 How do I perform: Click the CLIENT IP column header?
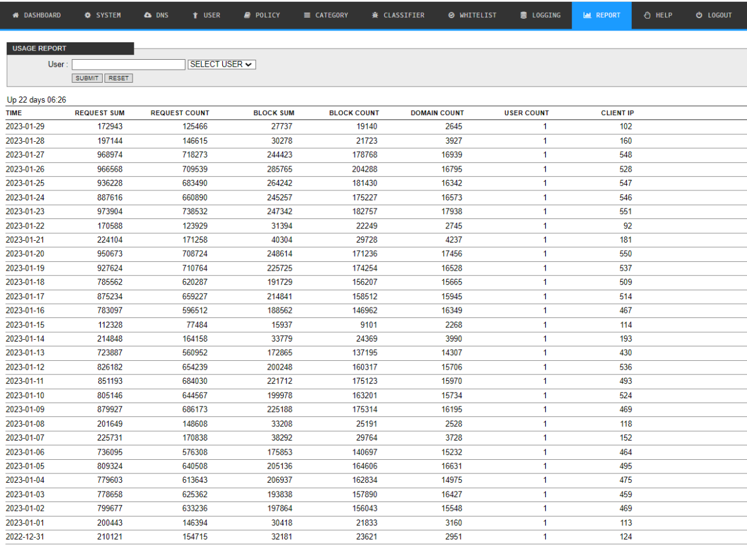tap(617, 113)
